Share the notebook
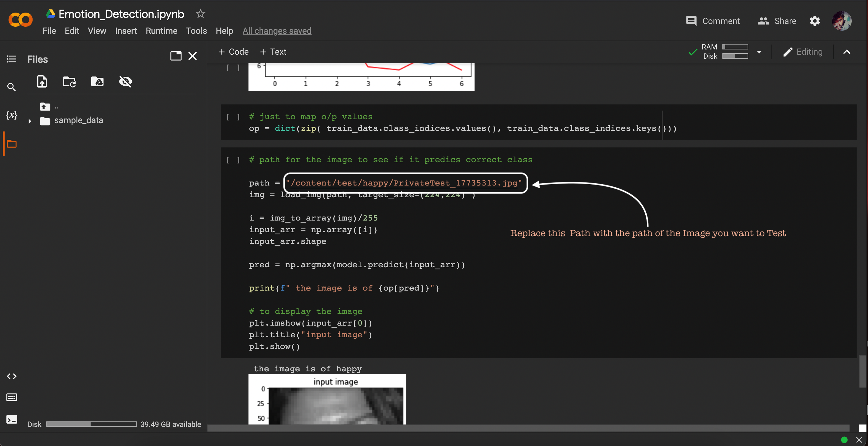The width and height of the screenshot is (868, 446). coord(776,21)
